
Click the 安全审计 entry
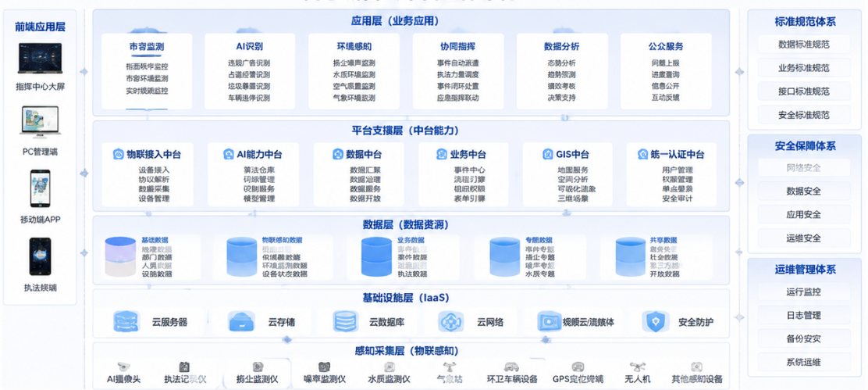click(678, 199)
